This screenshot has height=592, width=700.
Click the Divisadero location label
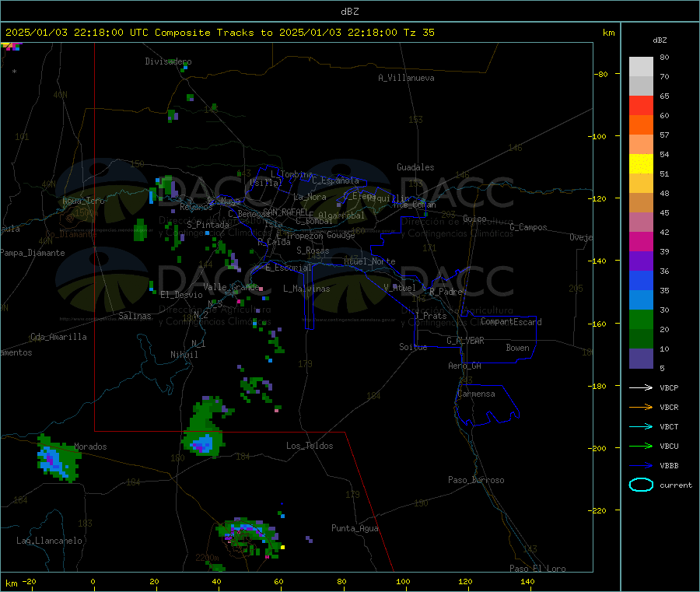click(x=168, y=61)
